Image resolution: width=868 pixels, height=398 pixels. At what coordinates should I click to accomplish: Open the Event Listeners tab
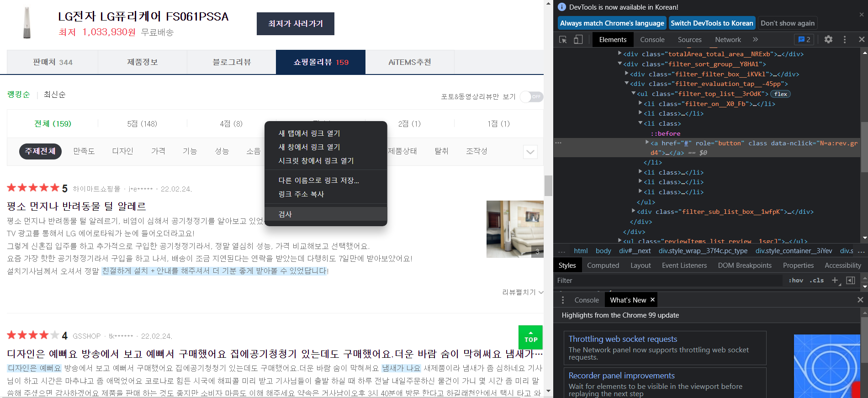684,265
